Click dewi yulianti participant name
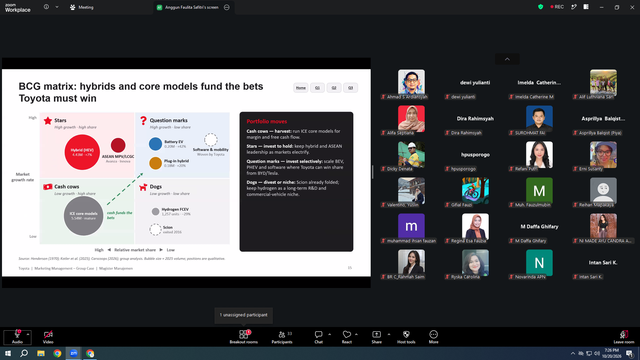This screenshot has height=360, width=640. [x=475, y=82]
